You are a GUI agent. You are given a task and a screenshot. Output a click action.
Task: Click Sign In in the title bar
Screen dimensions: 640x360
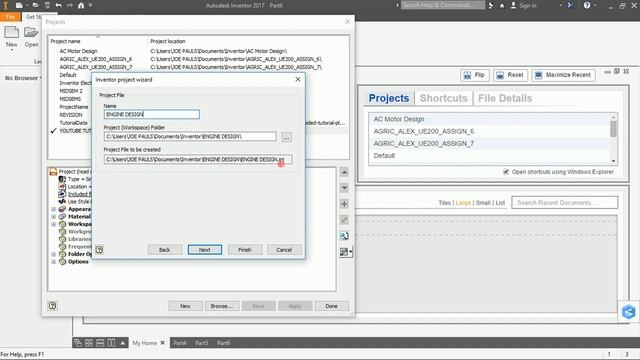(524, 5)
